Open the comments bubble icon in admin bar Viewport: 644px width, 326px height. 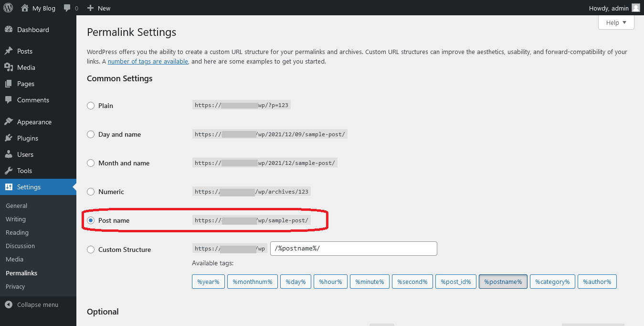tap(67, 8)
